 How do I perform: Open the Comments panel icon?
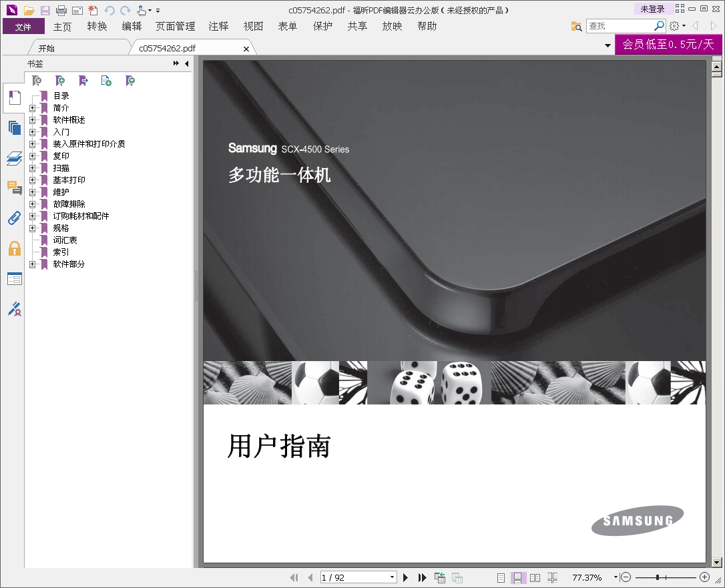(x=14, y=188)
